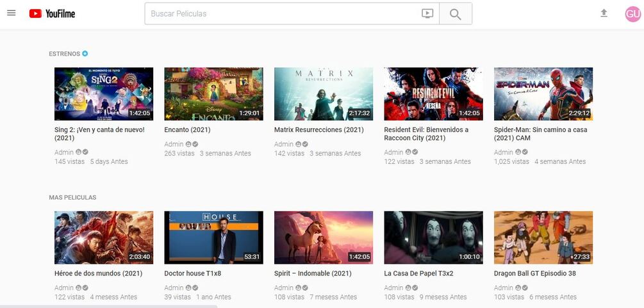The height and width of the screenshot is (308, 644).
Task: Click Admin channel under Resident Evil
Action: [393, 152]
